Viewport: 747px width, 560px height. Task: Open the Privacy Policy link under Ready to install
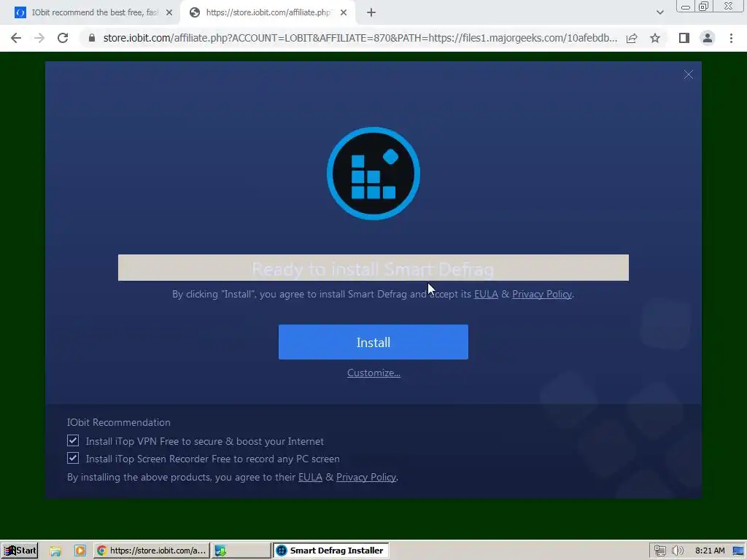542,295
